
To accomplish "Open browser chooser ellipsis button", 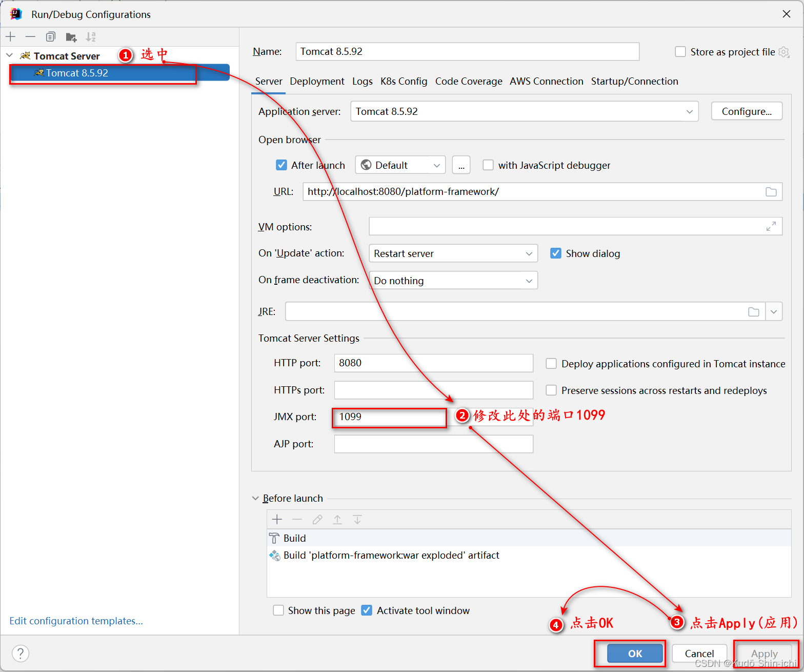I will click(x=461, y=165).
